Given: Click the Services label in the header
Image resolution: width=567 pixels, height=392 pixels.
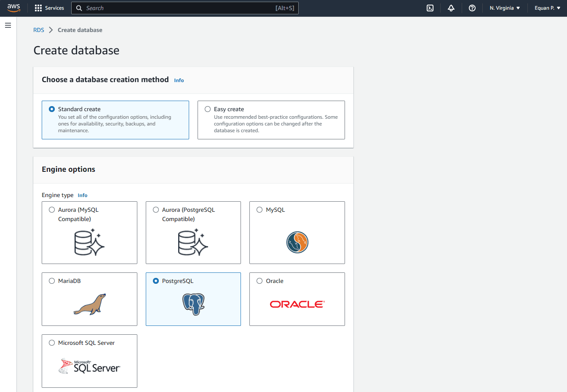Looking at the screenshot, I should pyautogui.click(x=54, y=8).
